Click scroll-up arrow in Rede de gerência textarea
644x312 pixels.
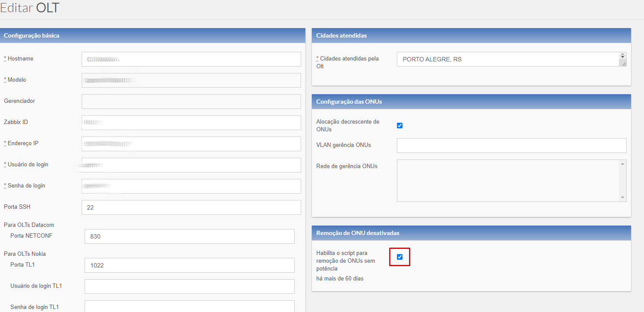(622, 164)
